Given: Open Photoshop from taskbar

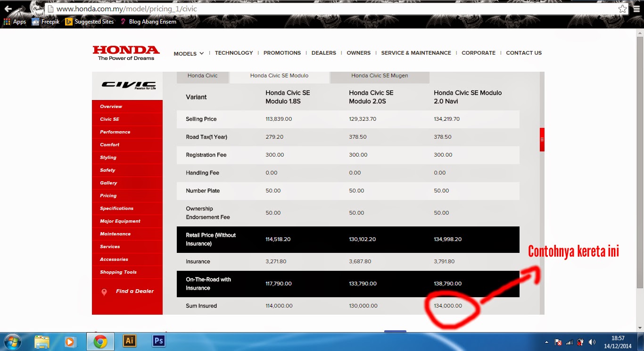Looking at the screenshot, I should 159,341.
